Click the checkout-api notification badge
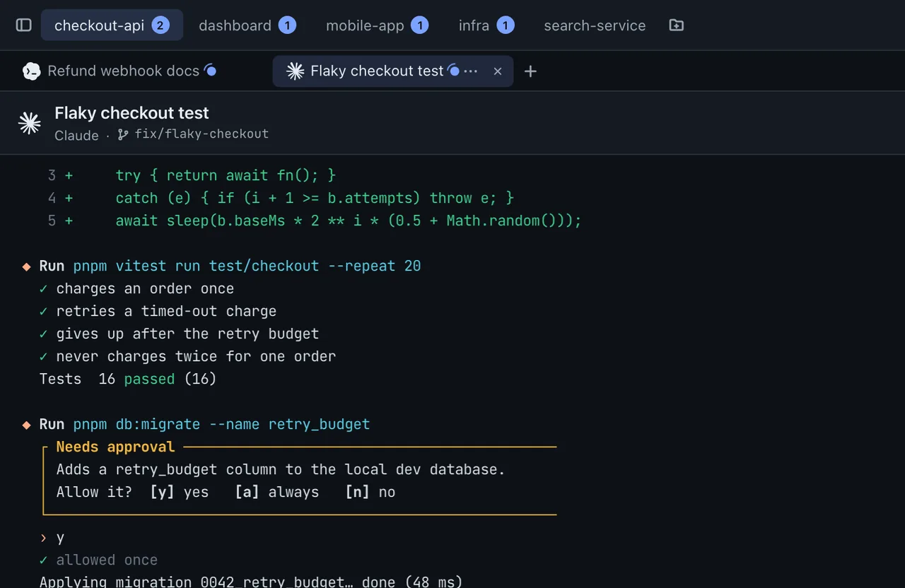Image resolution: width=905 pixels, height=588 pixels. [x=160, y=25]
